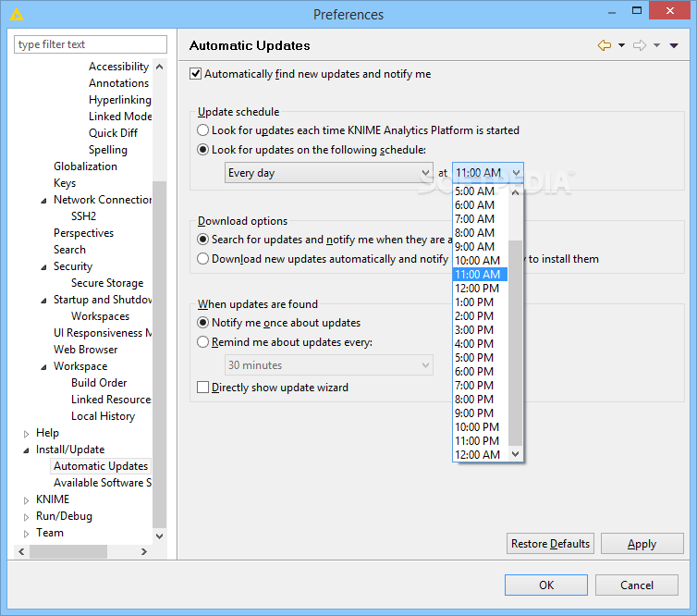Choose 3:00 PM in the time list
697x616 pixels.
[480, 330]
